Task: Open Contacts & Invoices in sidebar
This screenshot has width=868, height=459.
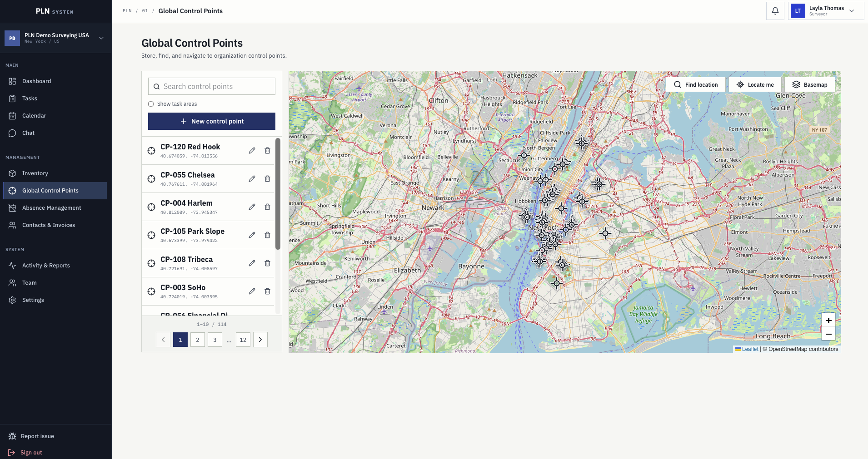Action: click(x=55, y=225)
